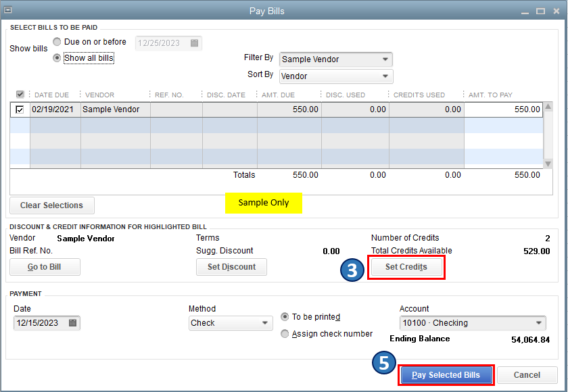Viewport: 568px width, 392px height.
Task: Uncheck the Sample Vendor bill checkbox
Action: (x=20, y=109)
